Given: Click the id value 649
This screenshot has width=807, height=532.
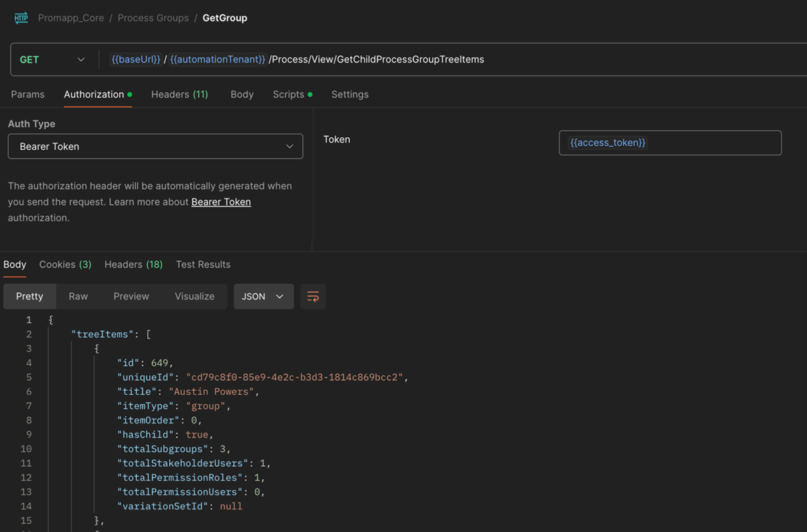Looking at the screenshot, I should 159,363.
